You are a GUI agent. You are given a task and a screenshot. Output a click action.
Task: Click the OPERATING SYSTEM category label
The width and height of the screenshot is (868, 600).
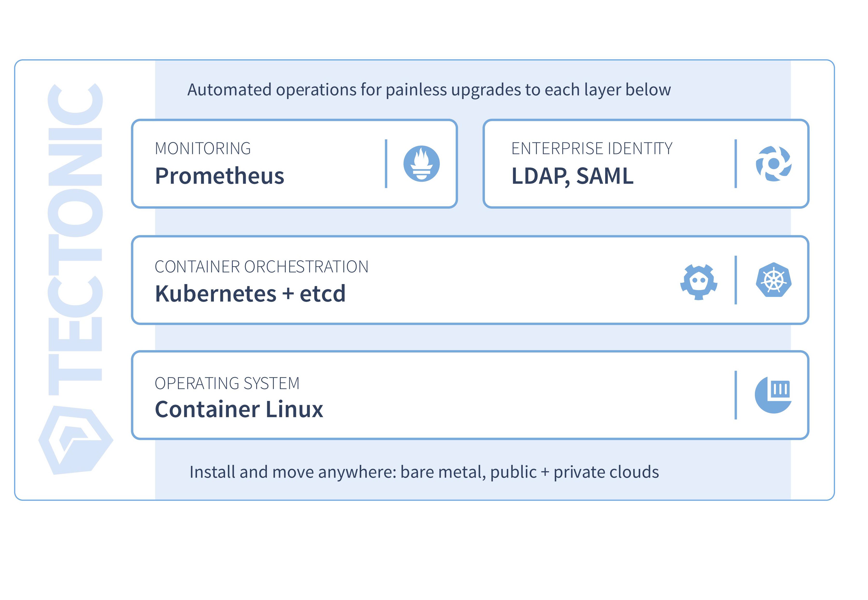(x=227, y=383)
